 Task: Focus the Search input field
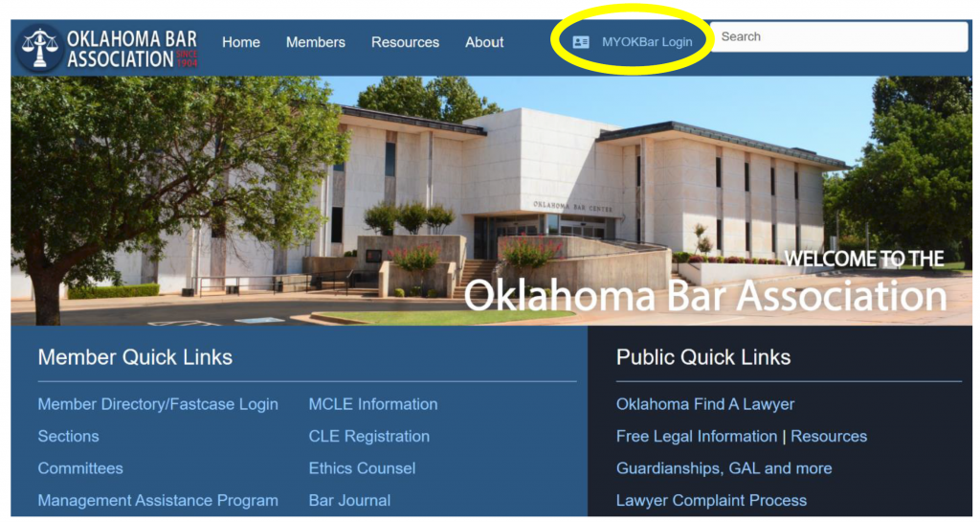[838, 37]
